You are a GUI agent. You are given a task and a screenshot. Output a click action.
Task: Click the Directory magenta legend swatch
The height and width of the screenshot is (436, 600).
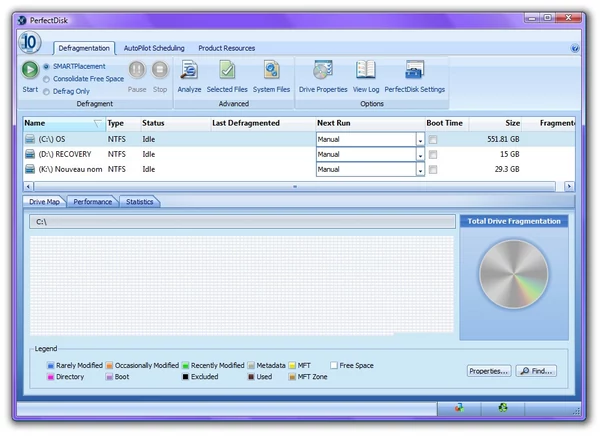pos(51,377)
